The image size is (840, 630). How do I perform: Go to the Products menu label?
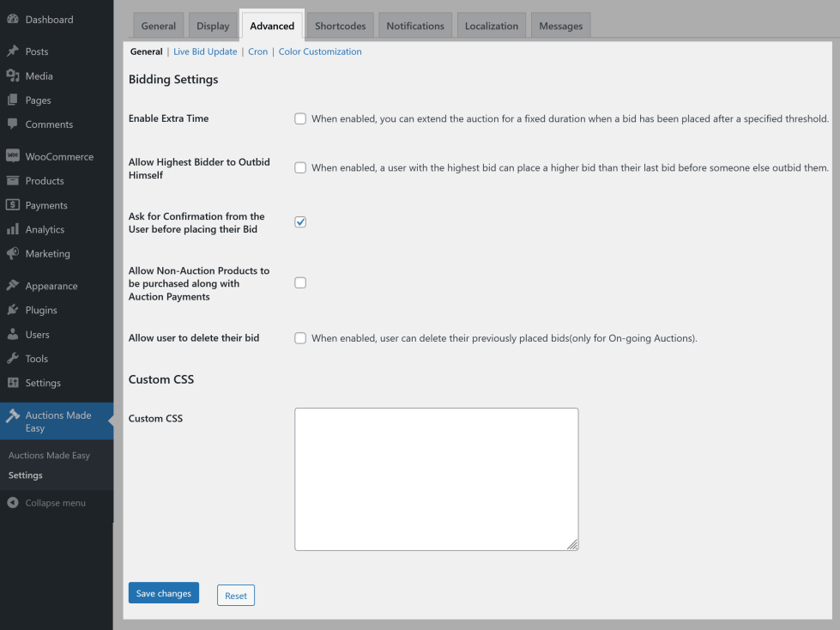pyautogui.click(x=45, y=180)
